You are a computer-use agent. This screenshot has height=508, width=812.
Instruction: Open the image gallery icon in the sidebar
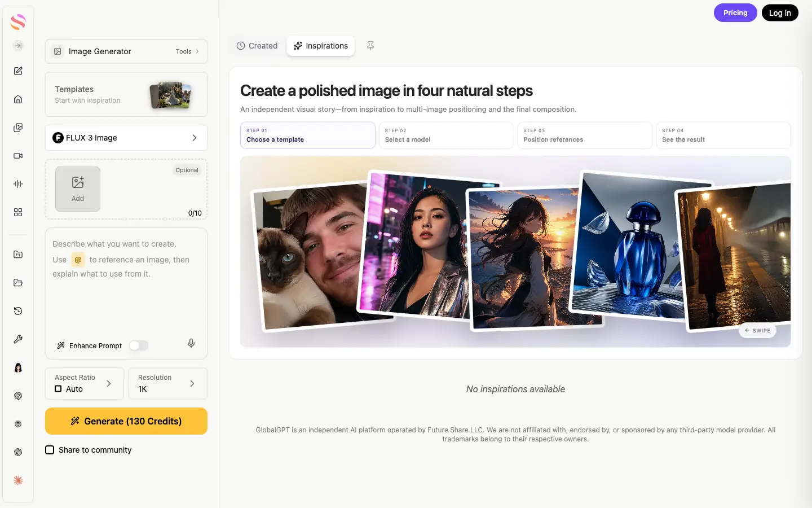(x=18, y=128)
